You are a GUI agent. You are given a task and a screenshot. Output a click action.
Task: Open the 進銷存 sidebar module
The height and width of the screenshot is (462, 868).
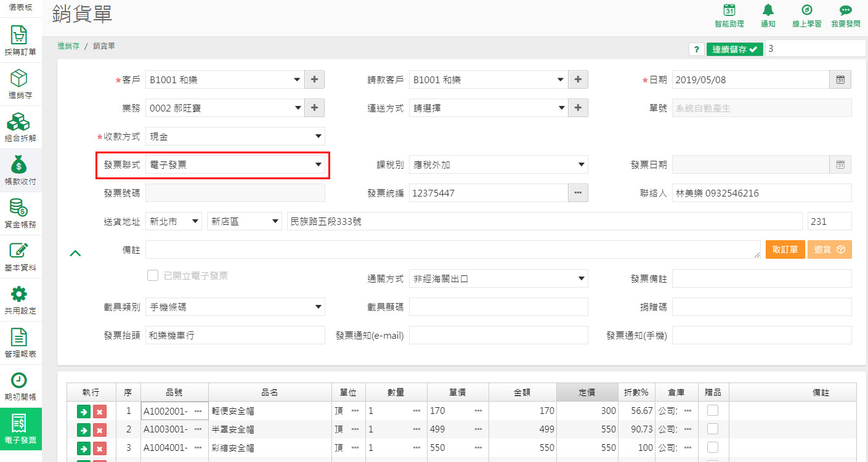coord(20,84)
